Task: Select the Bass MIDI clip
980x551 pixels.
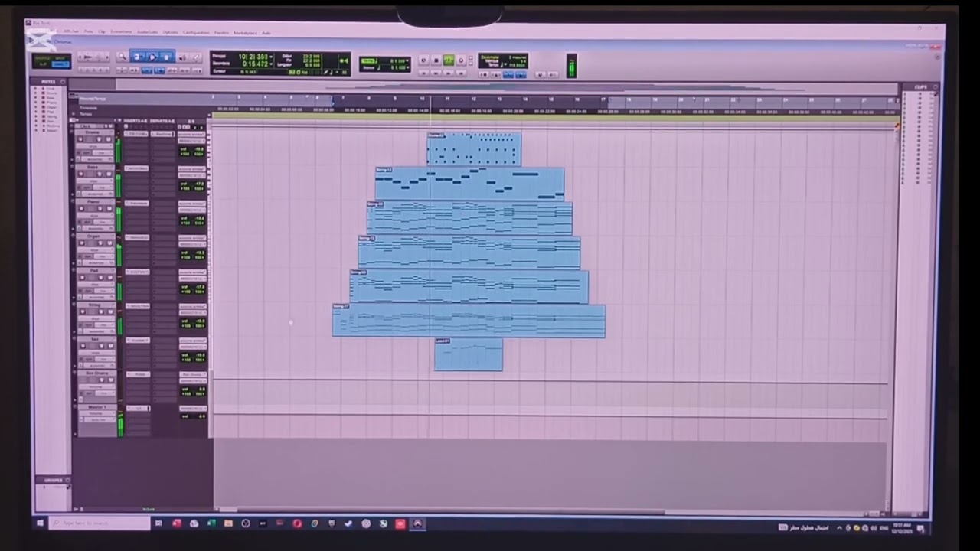Action: pyautogui.click(x=469, y=184)
